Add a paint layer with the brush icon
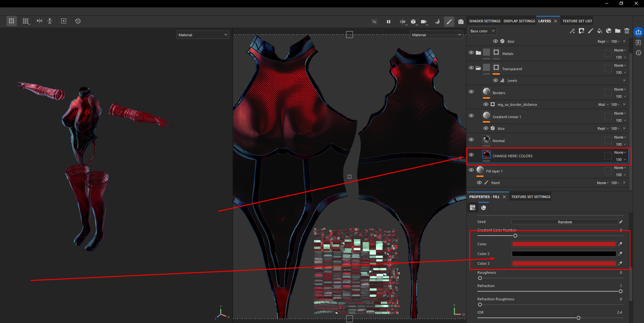Screen dimensions: 644x323 pos(590,31)
